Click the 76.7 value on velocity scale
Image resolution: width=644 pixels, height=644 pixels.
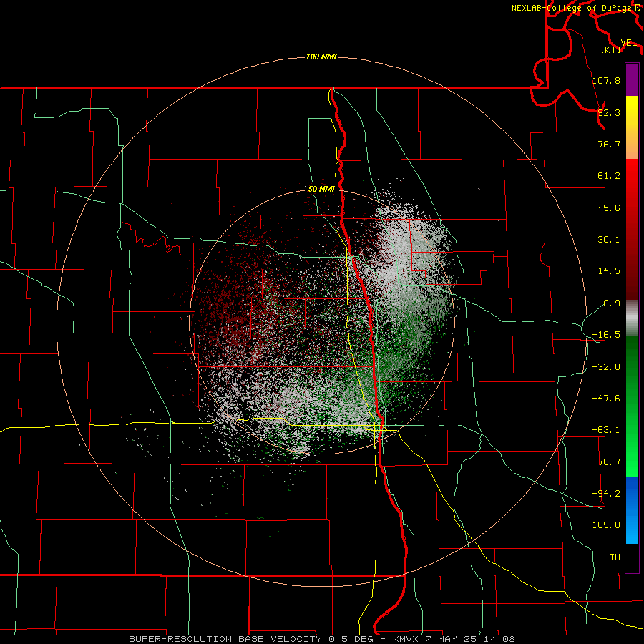(x=609, y=144)
